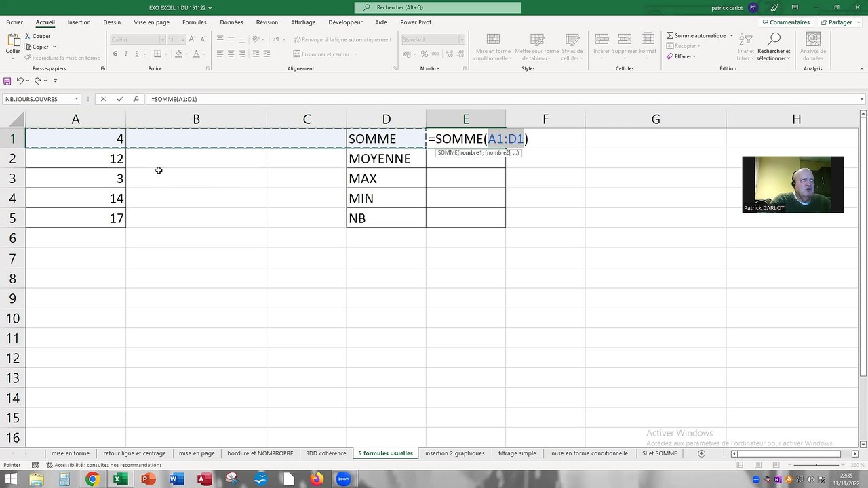Image resolution: width=868 pixels, height=488 pixels.
Task: Customize quick access toolbar dropdown
Action: tap(56, 81)
